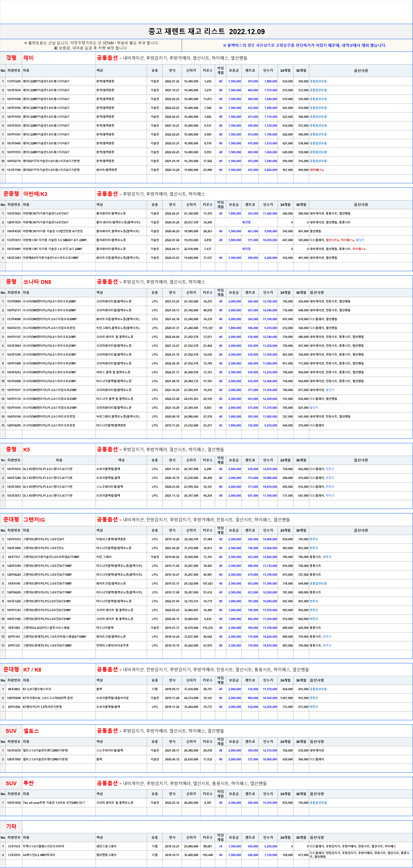Click plate number 165호5963
This screenshot has height=868, width=413.
(x=14, y=214)
